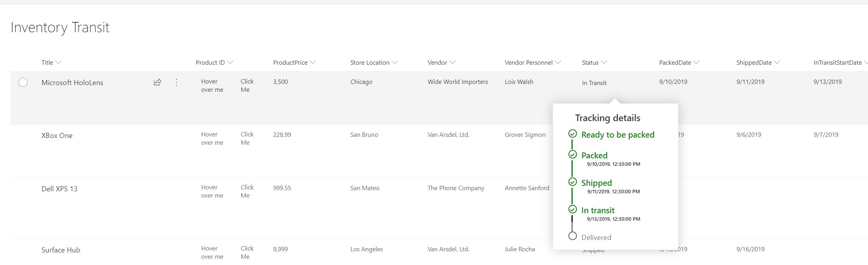Image resolution: width=868 pixels, height=265 pixels.
Task: Expand the Status column header menu
Action: [604, 62]
